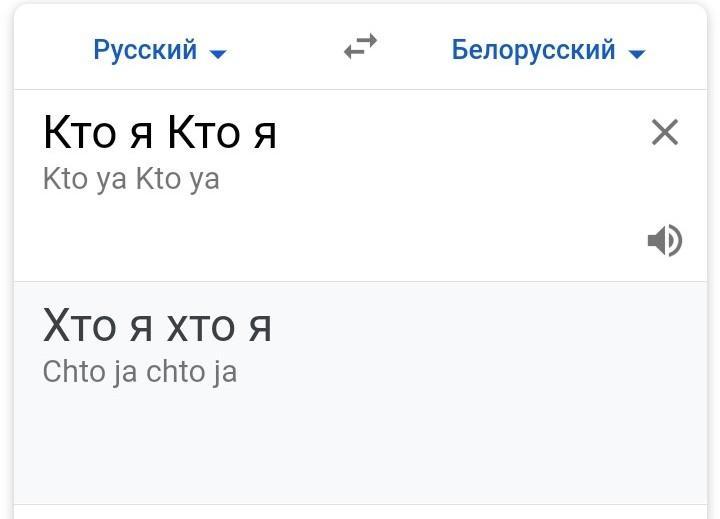
Task: Click the capitalized Хто in the translation
Action: pyautogui.click(x=78, y=326)
